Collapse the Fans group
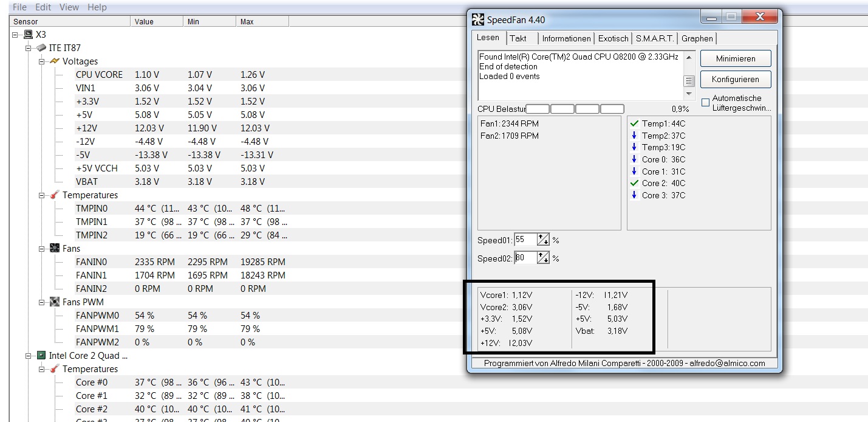This screenshot has height=422, width=868. [42, 249]
